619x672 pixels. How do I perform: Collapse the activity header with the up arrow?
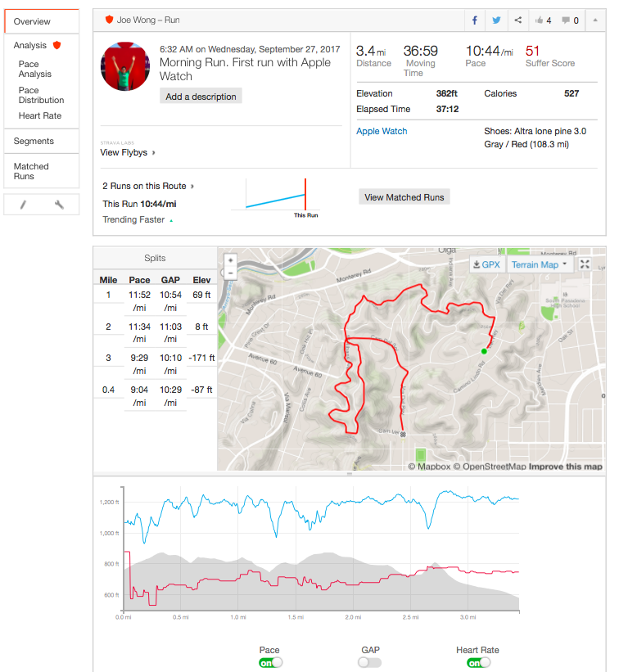(594, 20)
